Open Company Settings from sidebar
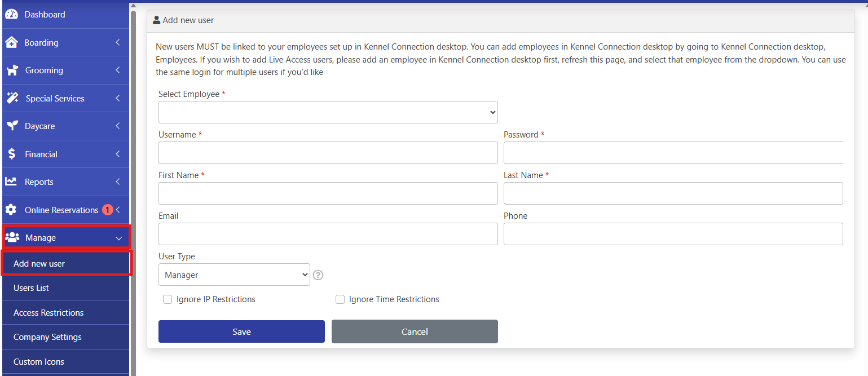 (47, 337)
